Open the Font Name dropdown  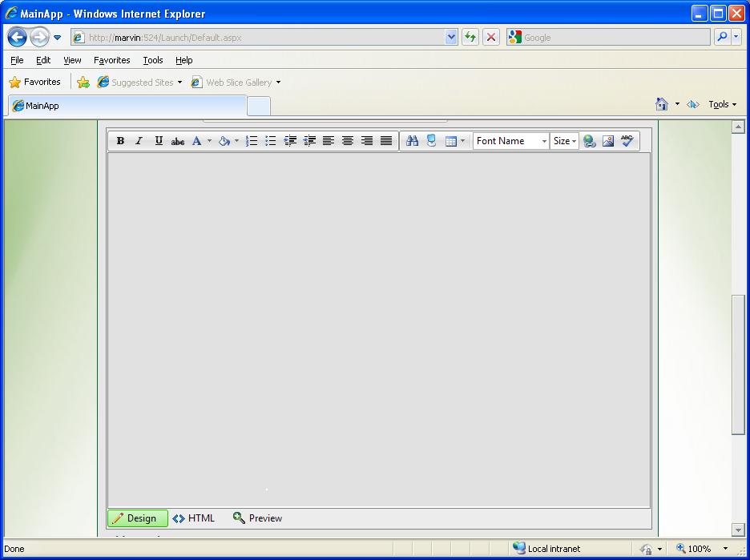[x=511, y=140]
